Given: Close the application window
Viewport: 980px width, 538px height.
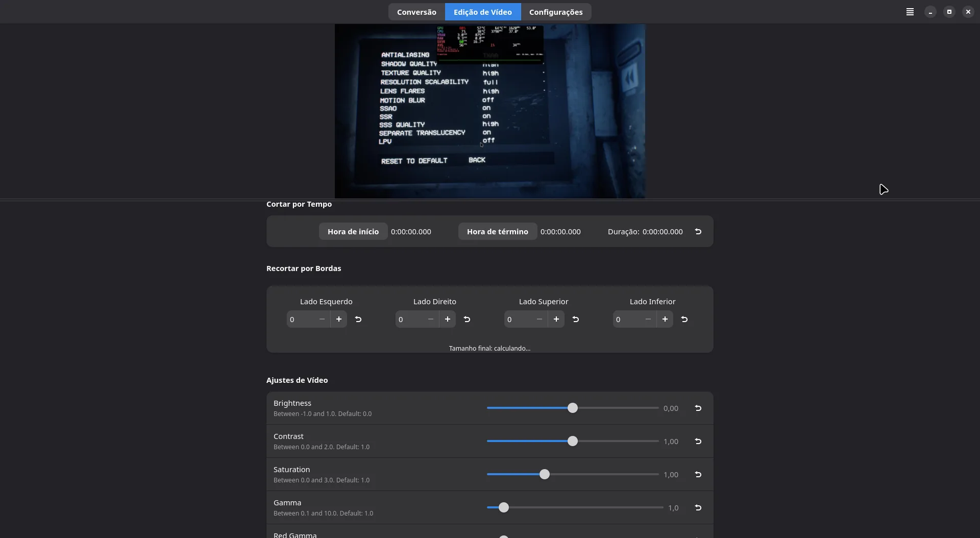Looking at the screenshot, I should pos(968,12).
